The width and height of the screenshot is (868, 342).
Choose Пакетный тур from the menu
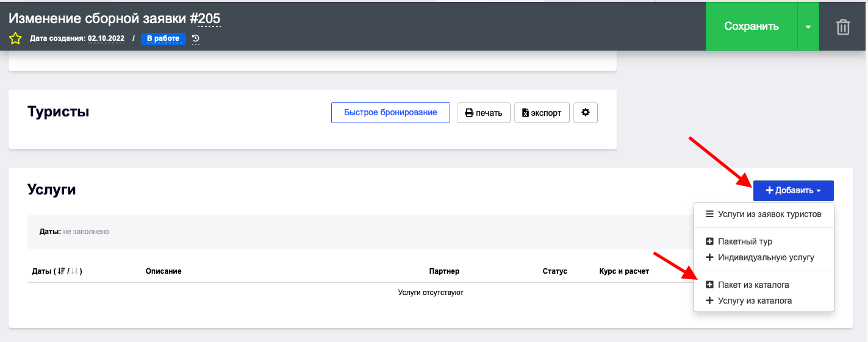click(764, 241)
